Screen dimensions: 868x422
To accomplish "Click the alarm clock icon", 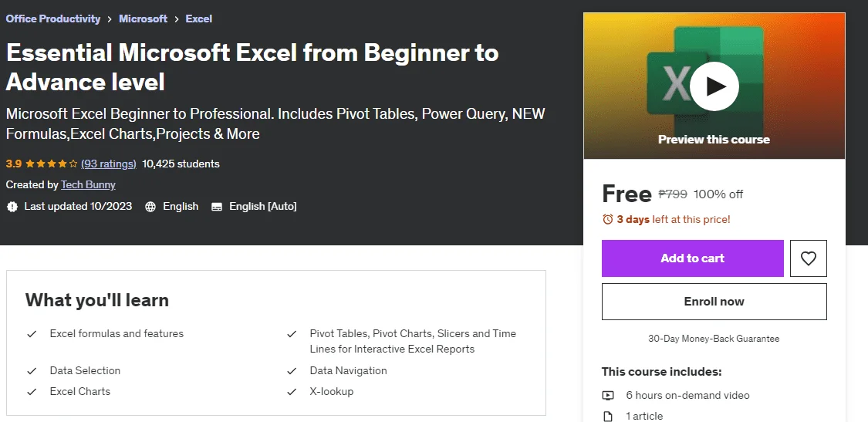I will click(x=607, y=219).
